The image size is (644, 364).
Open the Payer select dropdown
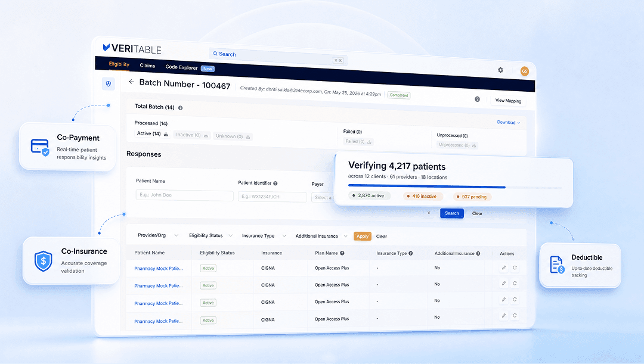[x=323, y=197]
